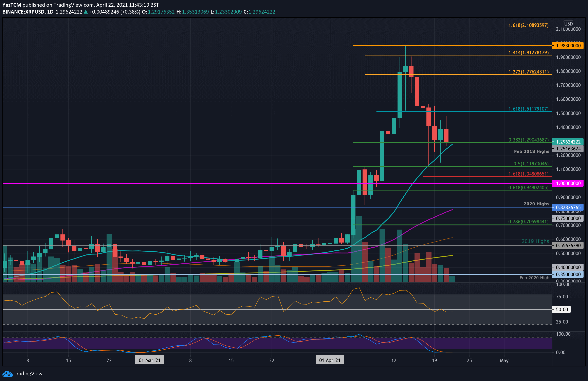Click the 0.40000000 price label

(x=568, y=267)
